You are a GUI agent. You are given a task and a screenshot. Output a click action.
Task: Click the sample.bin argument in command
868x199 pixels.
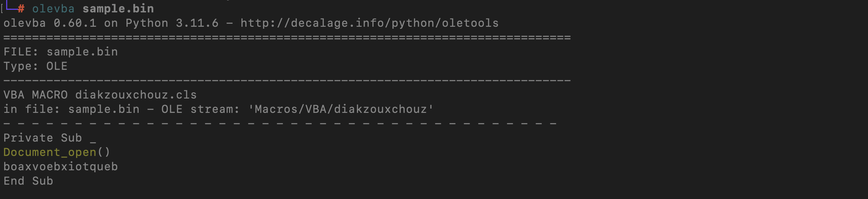[118, 9]
